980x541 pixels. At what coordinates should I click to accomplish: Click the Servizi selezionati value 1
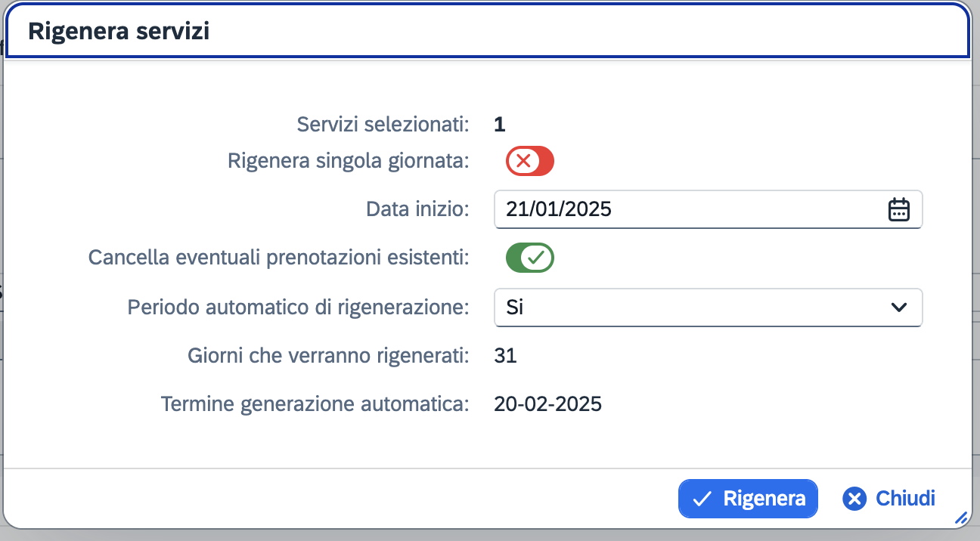point(499,124)
